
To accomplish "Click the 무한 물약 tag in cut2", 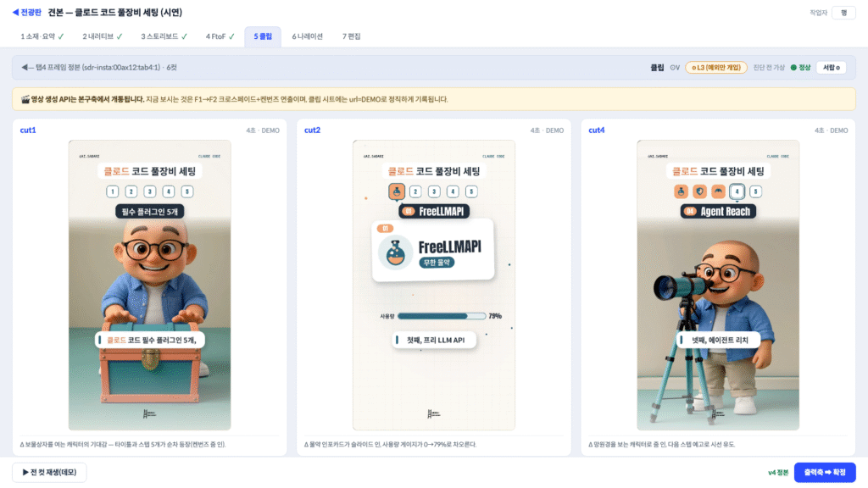I will coord(437,263).
